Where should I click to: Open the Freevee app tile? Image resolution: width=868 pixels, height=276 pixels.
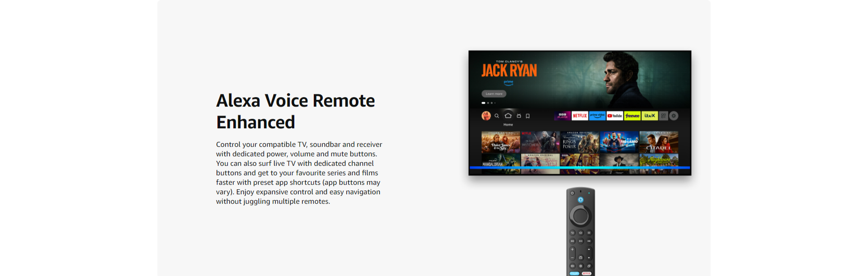tap(632, 116)
